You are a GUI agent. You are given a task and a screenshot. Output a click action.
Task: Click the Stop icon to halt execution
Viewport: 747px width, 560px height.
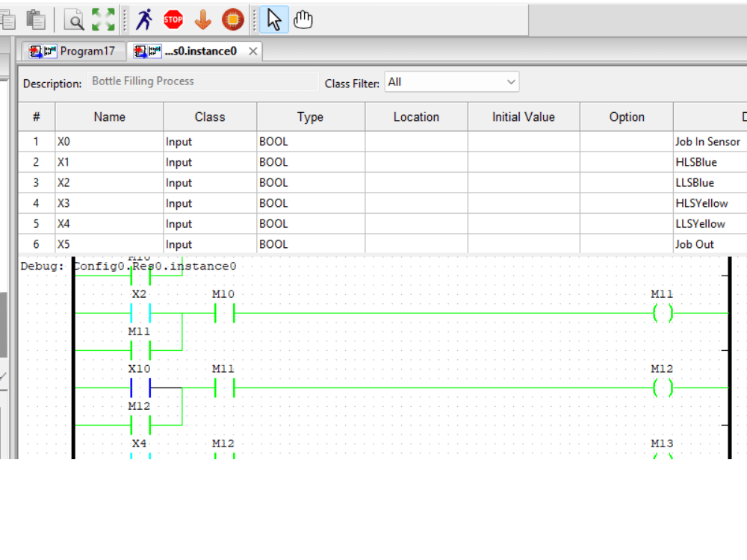173,19
